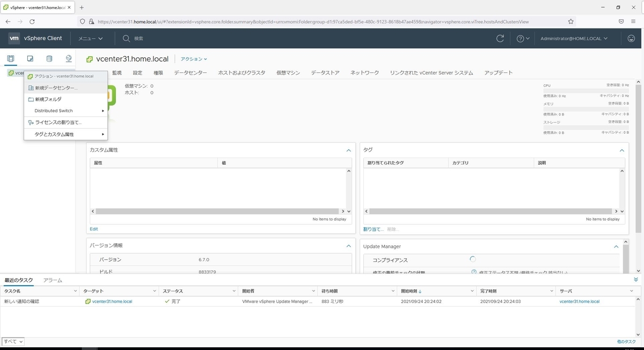Image resolution: width=644 pixels, height=350 pixels.
Task: Switch to 設定 tab
Action: coord(138,73)
